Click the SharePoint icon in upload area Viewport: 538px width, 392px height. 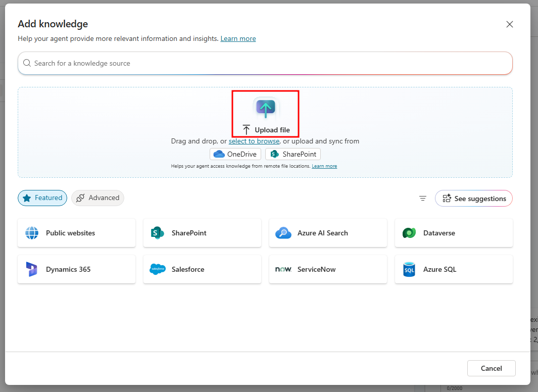coord(274,155)
